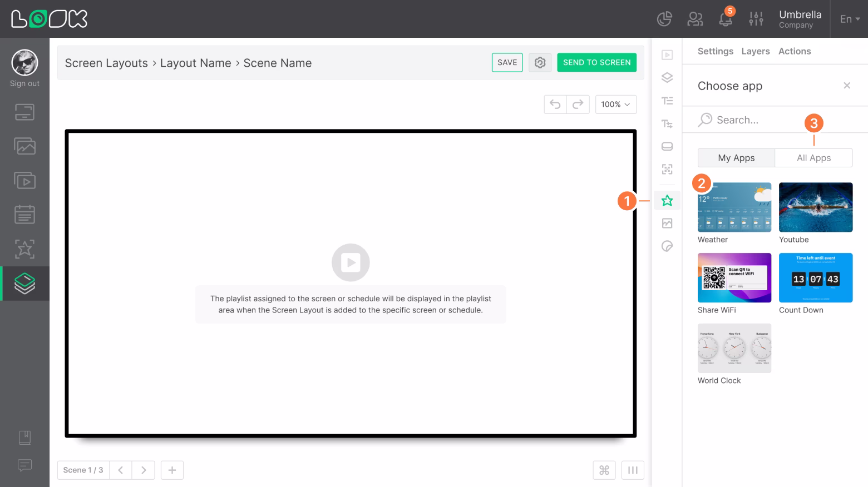Select the Weather app thumbnail
The height and width of the screenshot is (487, 868).
734,207
